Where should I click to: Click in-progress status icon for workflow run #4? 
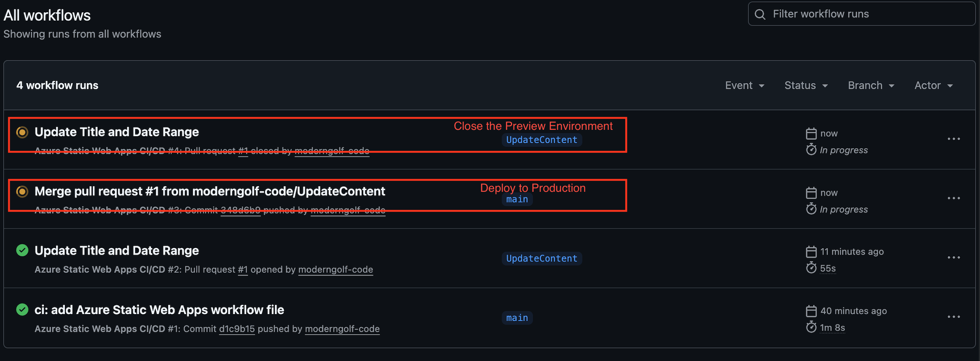coord(22,132)
